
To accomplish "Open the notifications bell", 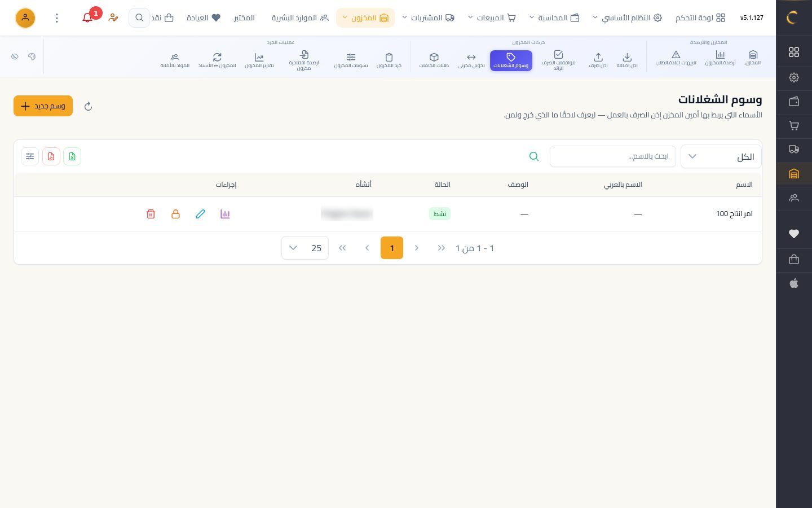I will [87, 18].
